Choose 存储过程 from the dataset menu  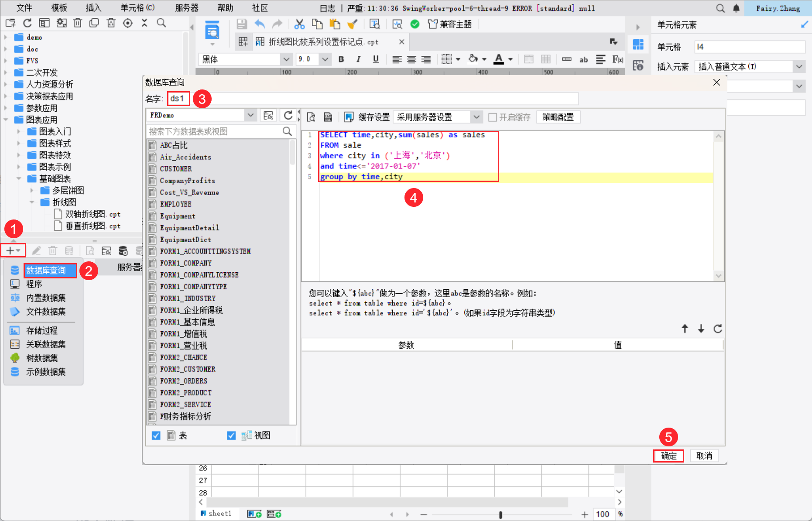[x=42, y=331]
